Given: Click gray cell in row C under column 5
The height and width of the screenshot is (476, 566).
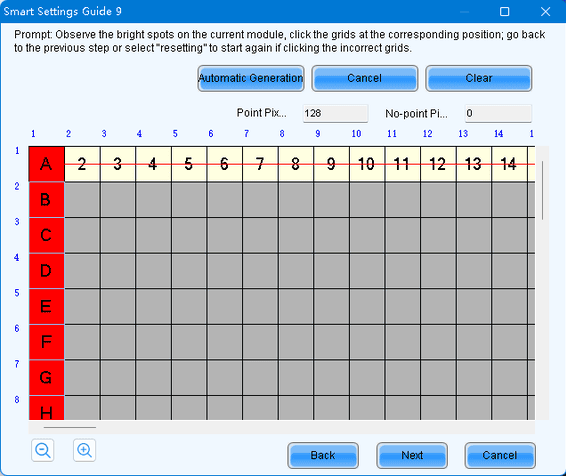Looking at the screenshot, I should [189, 235].
